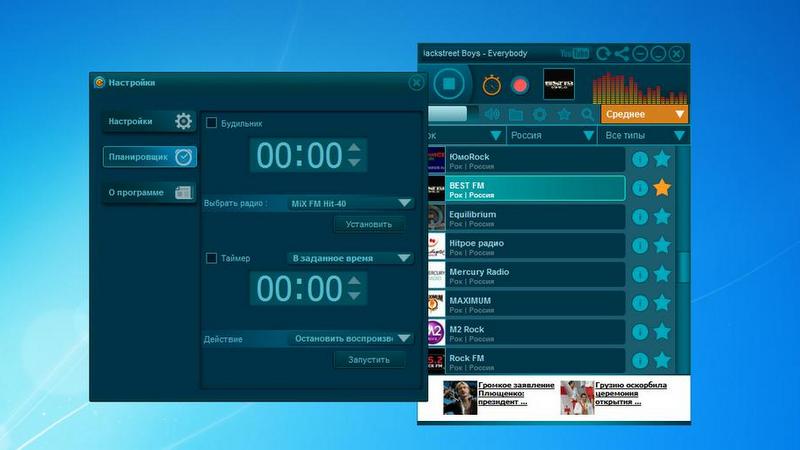Open the Россия country dropdown
Viewport: 800px width, 450px height.
552,136
